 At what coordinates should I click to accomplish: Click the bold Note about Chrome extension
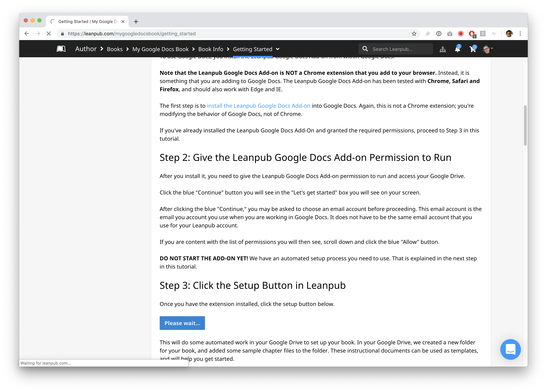(x=298, y=73)
